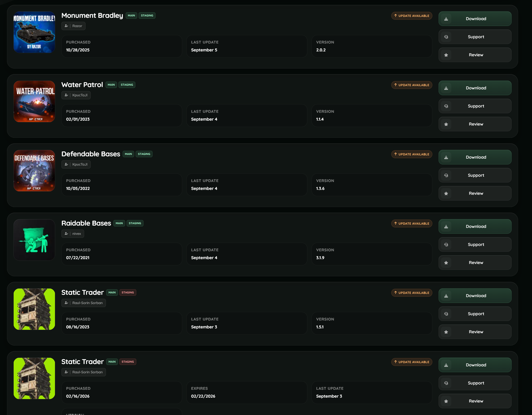Review the Raidable Bases plugin
The width and height of the screenshot is (532, 415).
tap(475, 263)
